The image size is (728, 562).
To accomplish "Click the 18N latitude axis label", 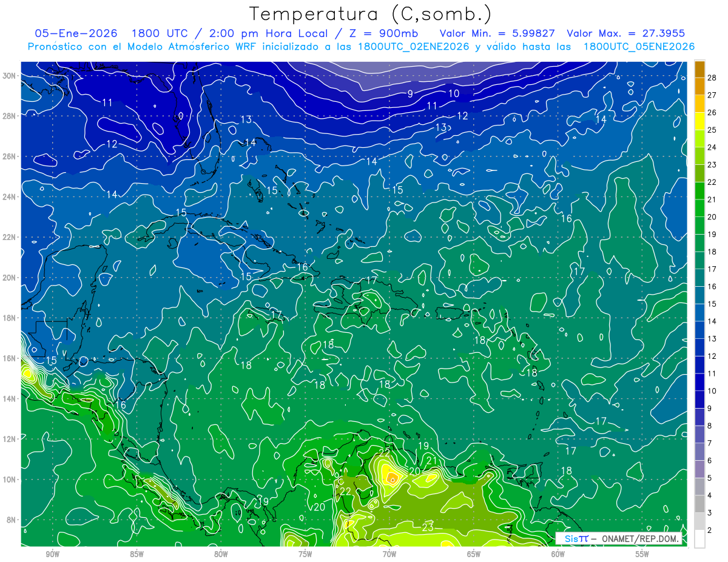I will (x=10, y=318).
